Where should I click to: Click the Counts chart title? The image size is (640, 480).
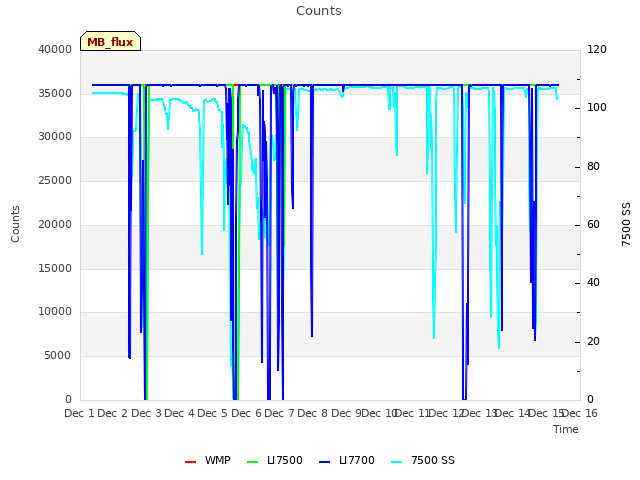319,11
